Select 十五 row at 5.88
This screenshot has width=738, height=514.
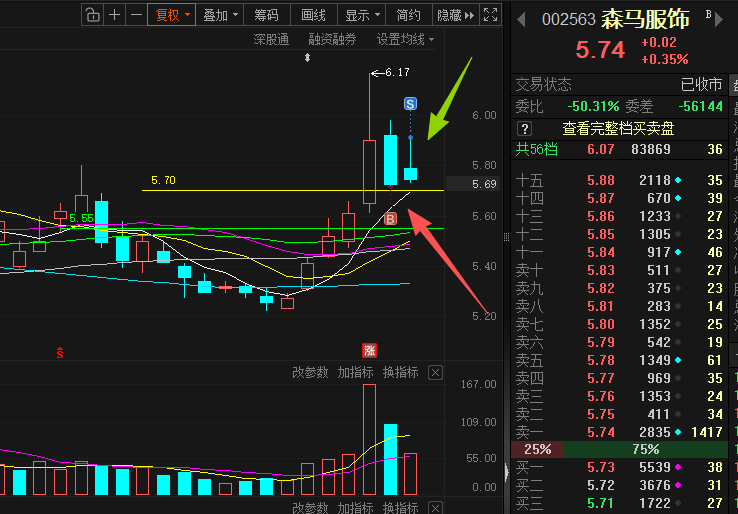pyautogui.click(x=619, y=180)
